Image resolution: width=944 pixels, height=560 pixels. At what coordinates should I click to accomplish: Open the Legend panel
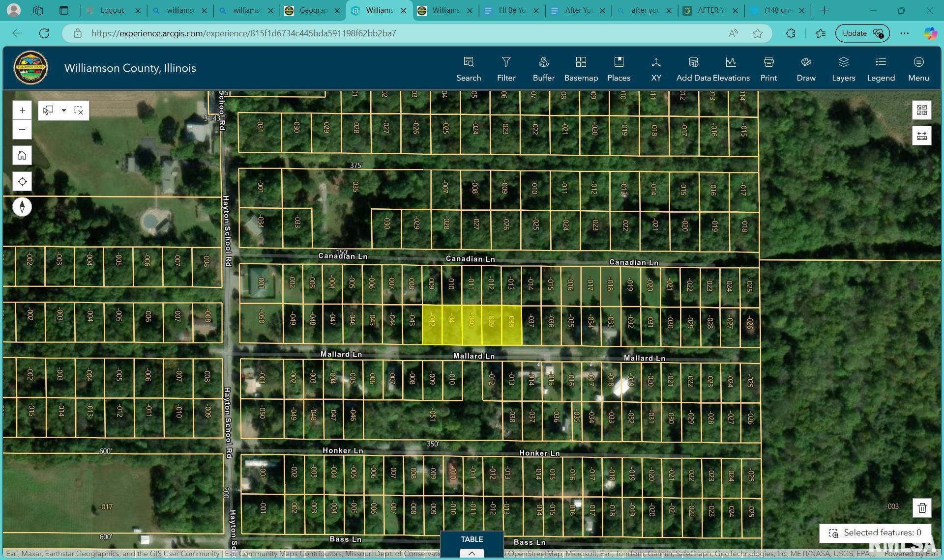click(x=881, y=69)
